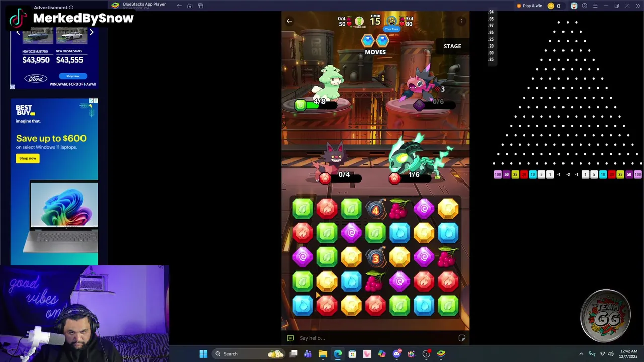Tap the blue water gem in bottom-left corner
The image size is (644, 362).
[303, 305]
